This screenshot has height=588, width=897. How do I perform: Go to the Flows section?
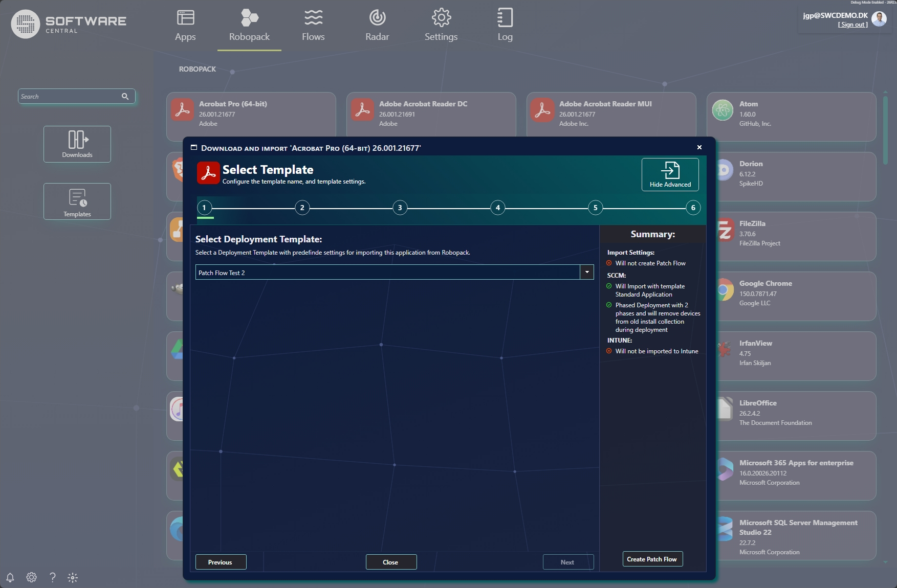313,26
